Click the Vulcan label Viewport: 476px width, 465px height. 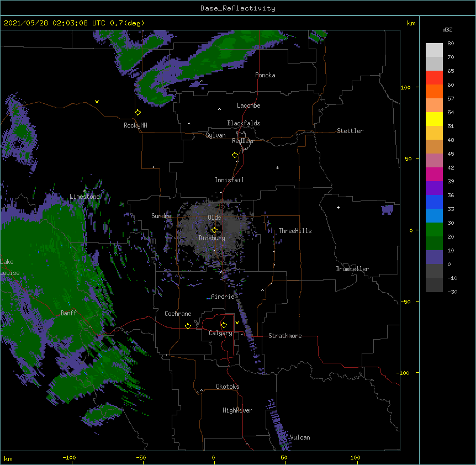pos(300,437)
